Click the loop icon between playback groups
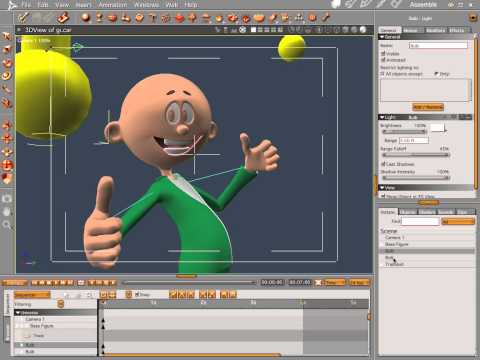This screenshot has width=480, height=360. pyautogui.click(x=81, y=283)
